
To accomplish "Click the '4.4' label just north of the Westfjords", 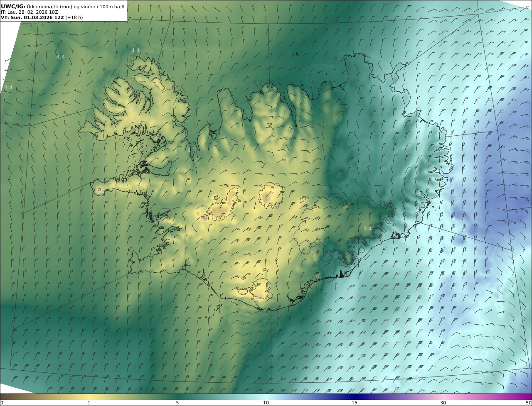I will (x=135, y=50).
